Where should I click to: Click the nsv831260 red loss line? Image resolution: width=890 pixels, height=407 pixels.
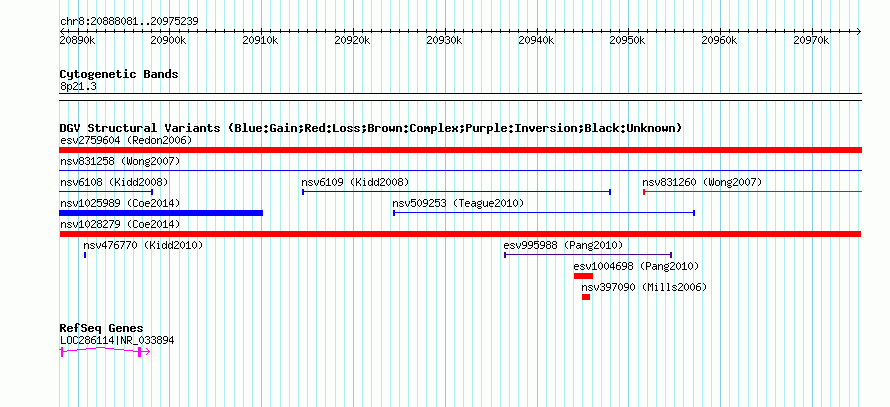[x=753, y=192]
